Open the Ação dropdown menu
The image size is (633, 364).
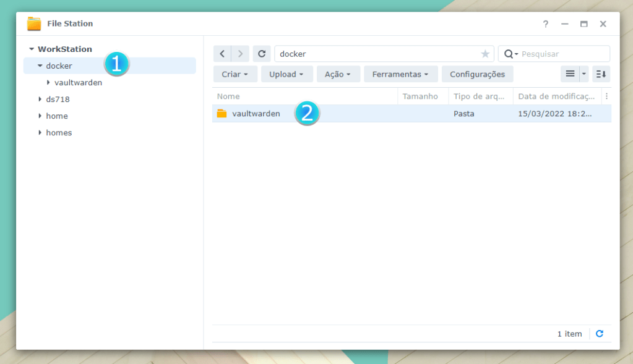pos(338,74)
